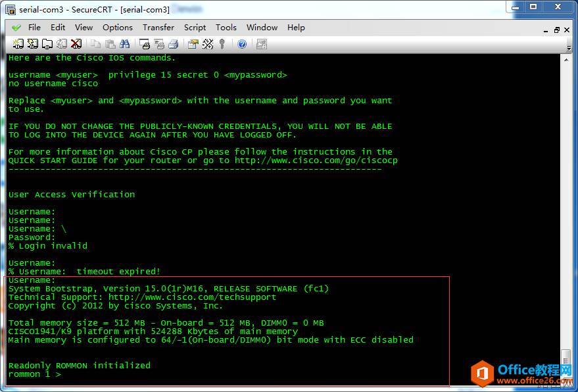Click the Reconnect session icon
Image resolution: width=578 pixels, height=392 pixels.
pyautogui.click(x=62, y=44)
